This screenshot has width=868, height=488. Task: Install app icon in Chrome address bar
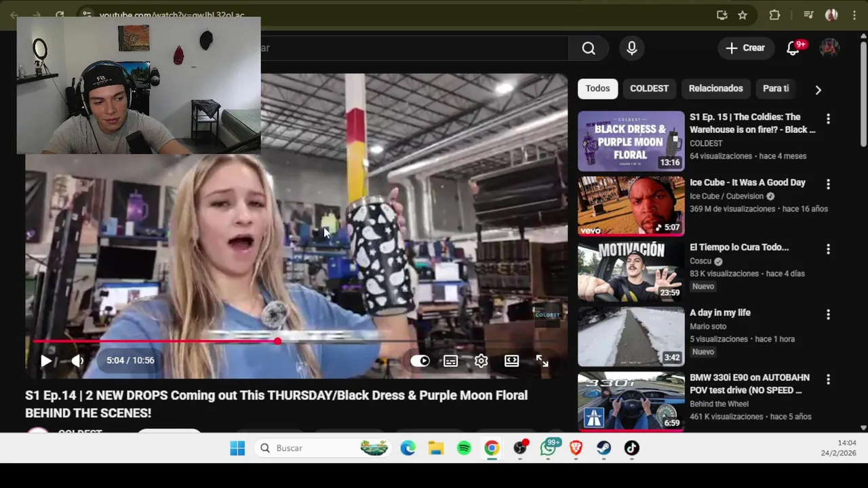pos(722,15)
